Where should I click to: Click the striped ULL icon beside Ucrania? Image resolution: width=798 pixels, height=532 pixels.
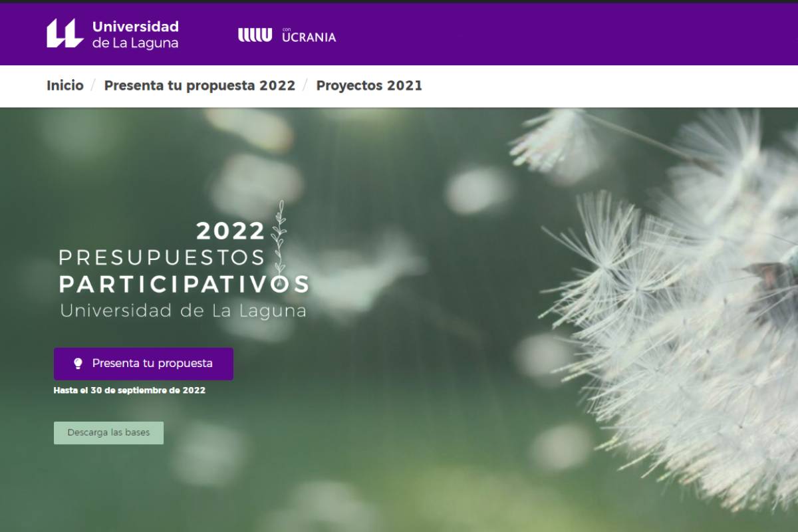pyautogui.click(x=255, y=35)
